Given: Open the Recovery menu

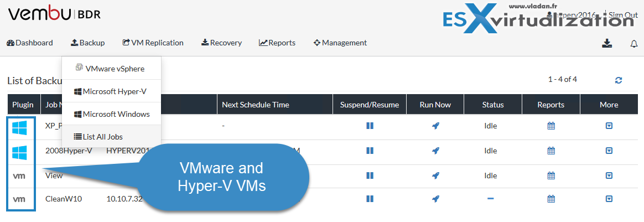Looking at the screenshot, I should coord(221,43).
